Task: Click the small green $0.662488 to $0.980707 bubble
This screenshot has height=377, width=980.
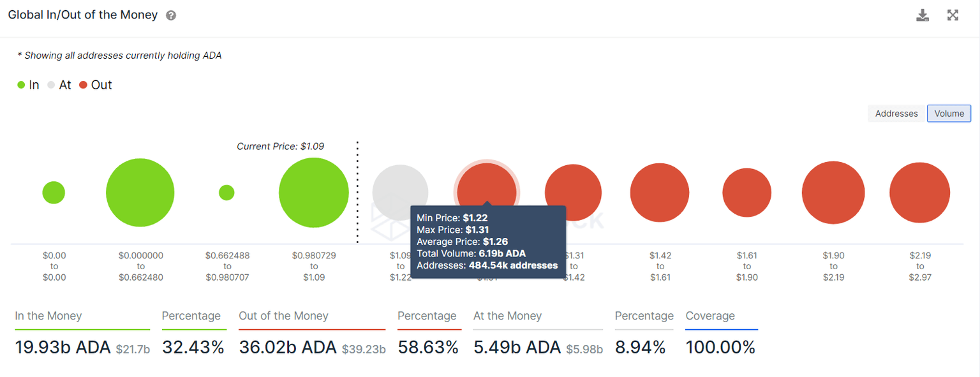Action: click(226, 193)
